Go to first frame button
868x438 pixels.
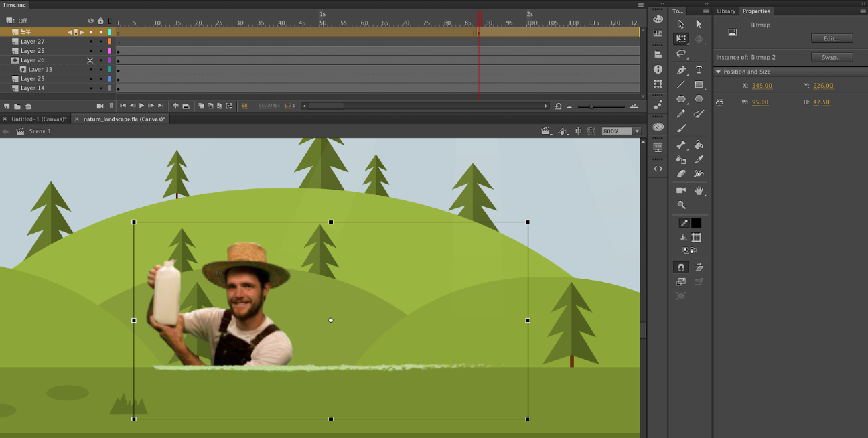tap(123, 106)
